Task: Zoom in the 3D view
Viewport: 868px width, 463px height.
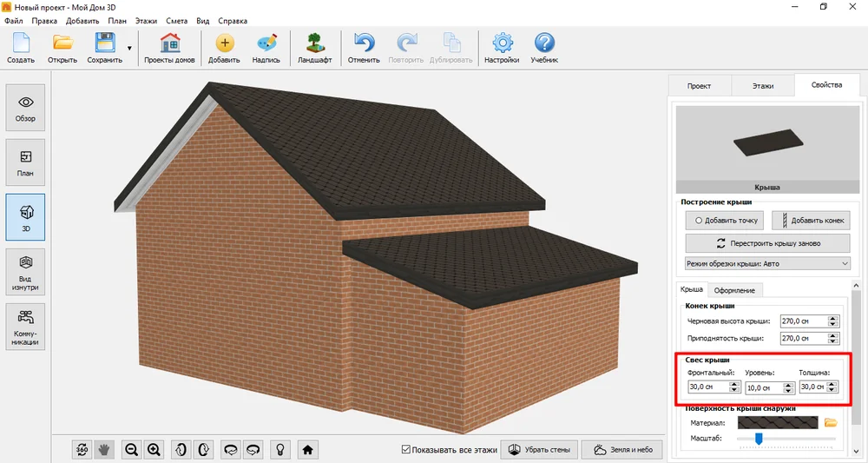Action: pos(154,450)
